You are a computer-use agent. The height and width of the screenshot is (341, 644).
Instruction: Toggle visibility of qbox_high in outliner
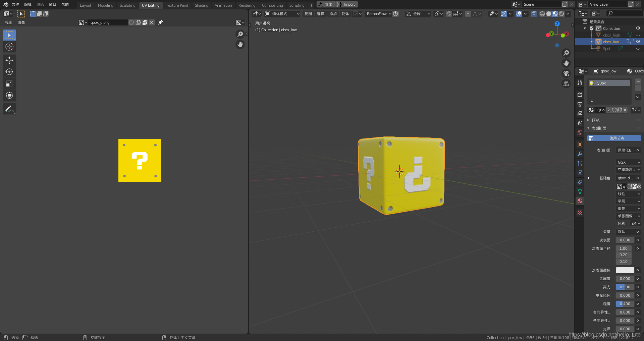point(638,35)
